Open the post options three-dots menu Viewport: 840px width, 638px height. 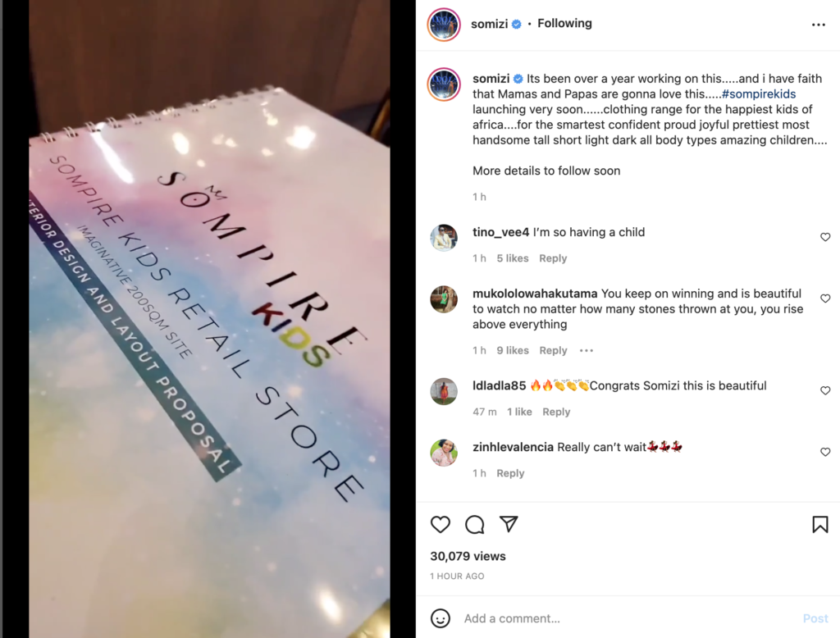[x=818, y=25]
